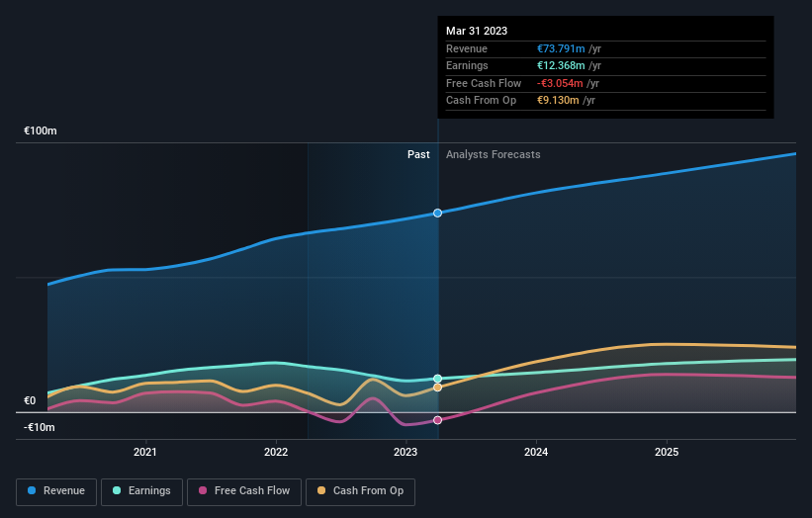Image resolution: width=812 pixels, height=518 pixels.
Task: Toggle the Revenue legend button
Action: [56, 491]
